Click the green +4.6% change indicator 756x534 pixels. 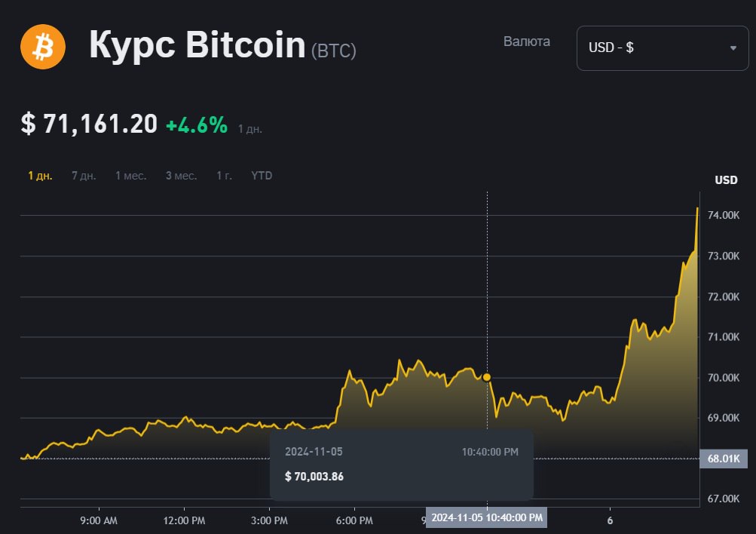196,125
